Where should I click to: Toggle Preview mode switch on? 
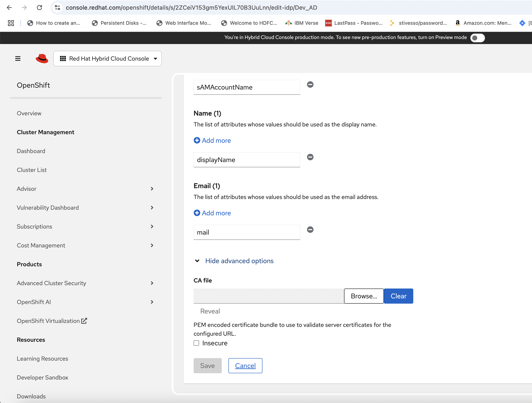coord(477,38)
